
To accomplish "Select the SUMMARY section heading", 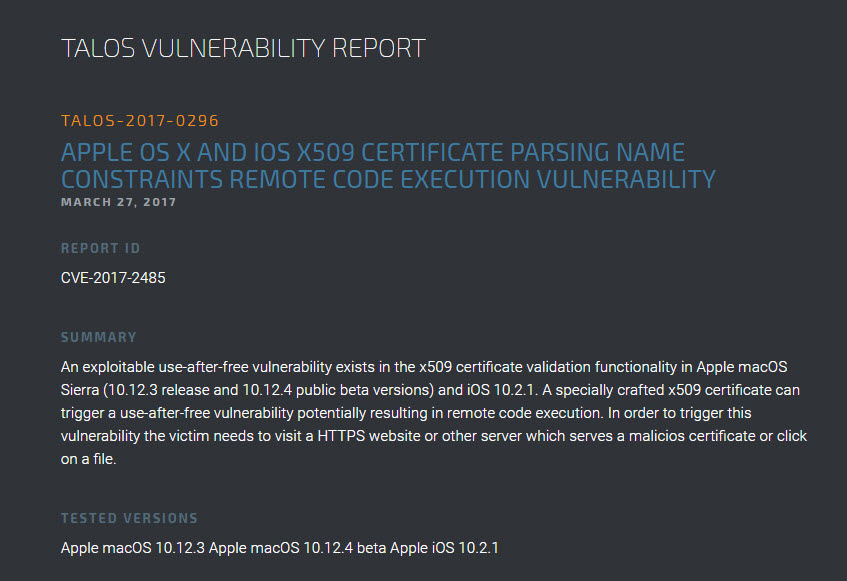I will [x=99, y=337].
